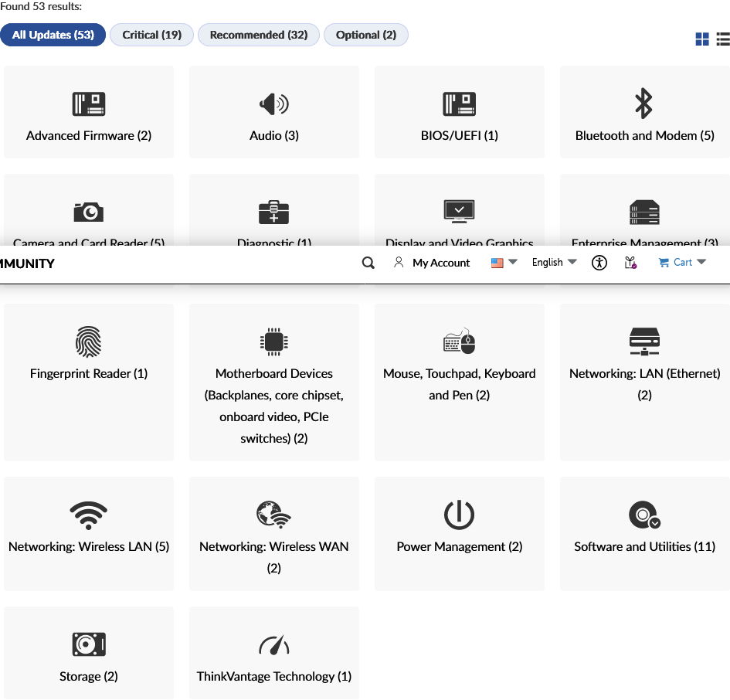Filter by Recommended (32) updates
The height and width of the screenshot is (700, 730).
coord(259,35)
